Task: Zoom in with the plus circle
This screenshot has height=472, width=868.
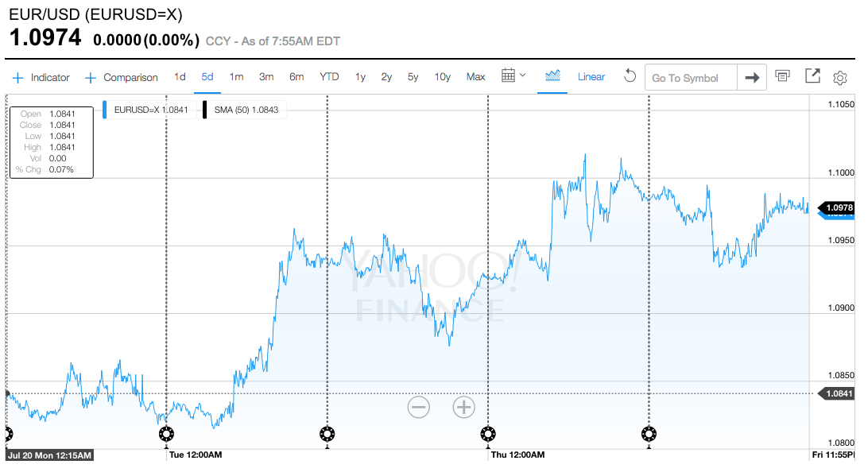Action: (463, 408)
